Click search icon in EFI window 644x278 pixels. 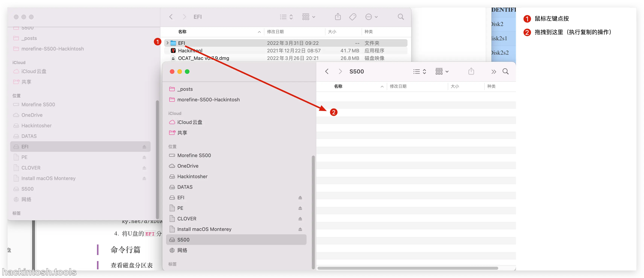401,17
